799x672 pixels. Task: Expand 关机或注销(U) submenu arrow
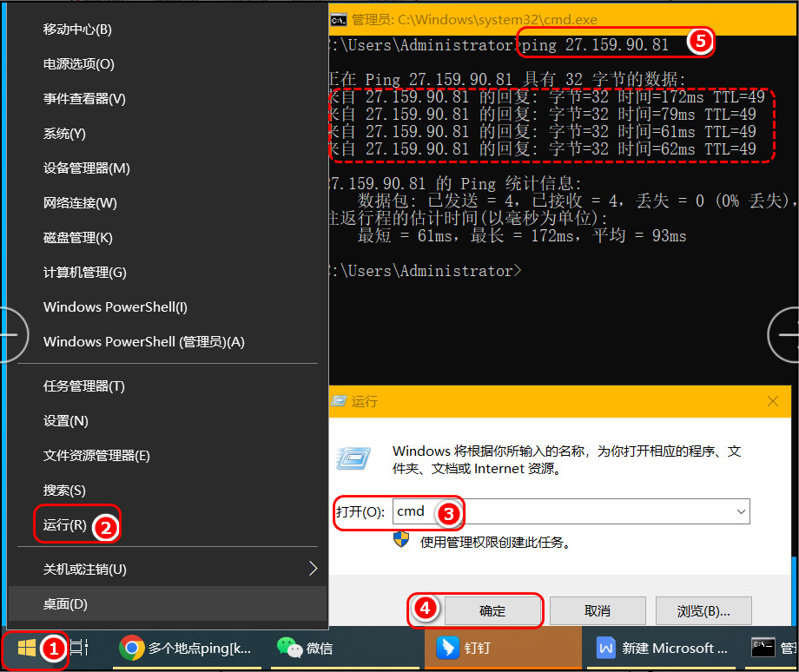313,570
